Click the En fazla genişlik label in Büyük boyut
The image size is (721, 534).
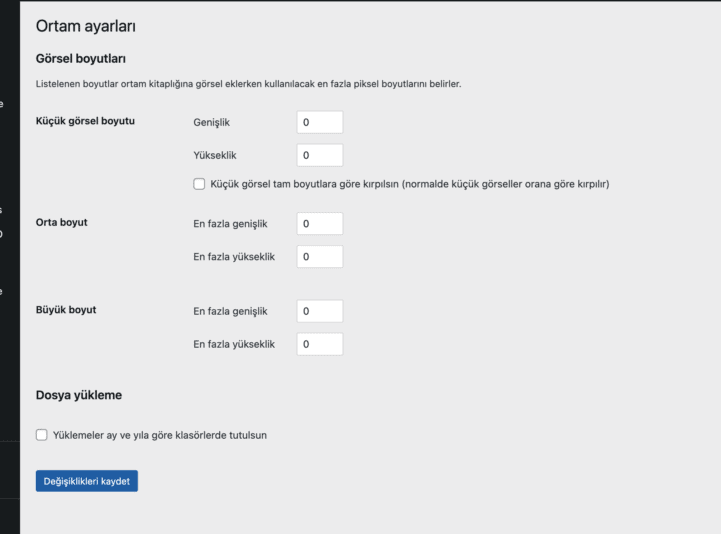pos(230,311)
